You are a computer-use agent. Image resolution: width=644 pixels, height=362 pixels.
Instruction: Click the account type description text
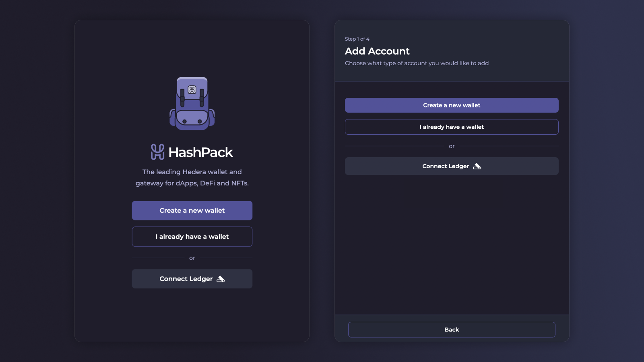[417, 63]
